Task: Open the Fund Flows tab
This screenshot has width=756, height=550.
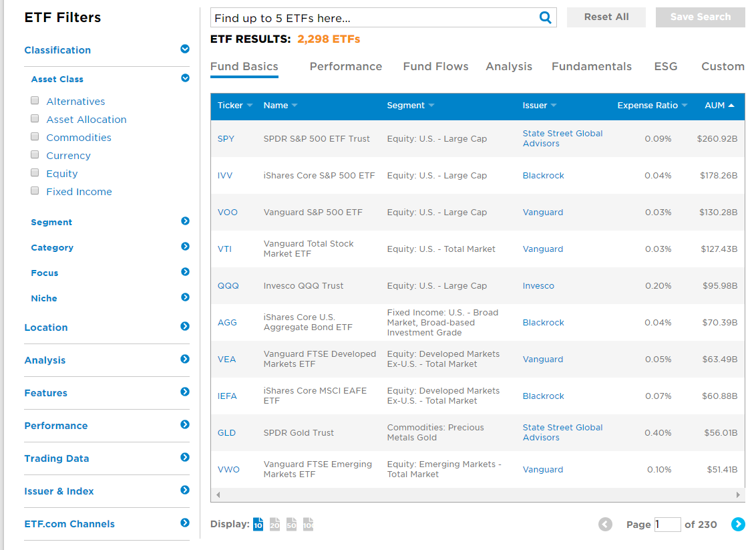Action: point(435,66)
